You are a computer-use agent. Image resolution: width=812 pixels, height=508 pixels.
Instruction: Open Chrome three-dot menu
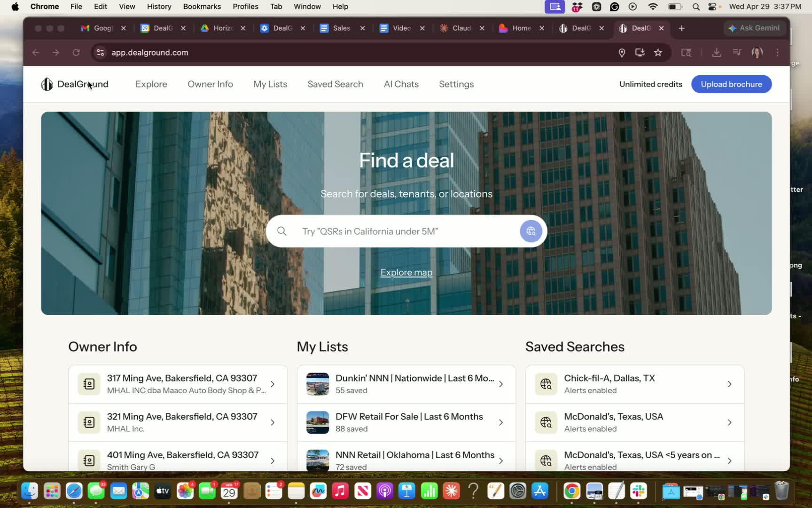pos(778,52)
